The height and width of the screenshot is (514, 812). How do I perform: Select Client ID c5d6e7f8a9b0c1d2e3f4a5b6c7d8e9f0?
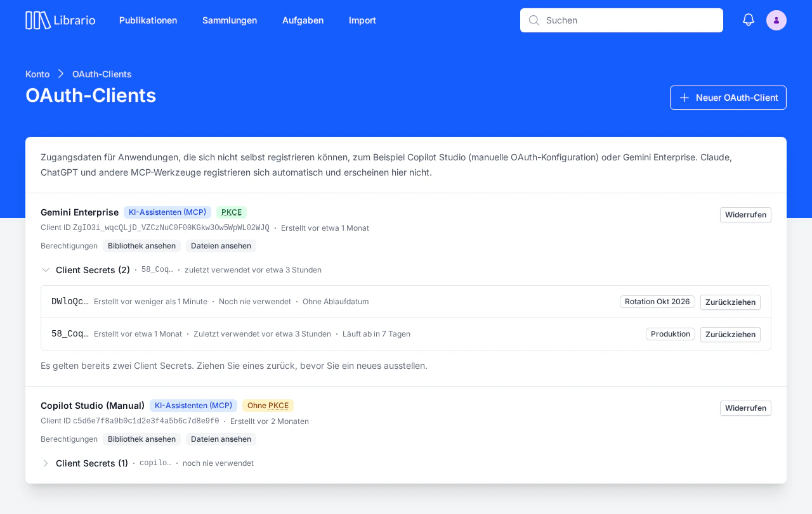pos(146,421)
